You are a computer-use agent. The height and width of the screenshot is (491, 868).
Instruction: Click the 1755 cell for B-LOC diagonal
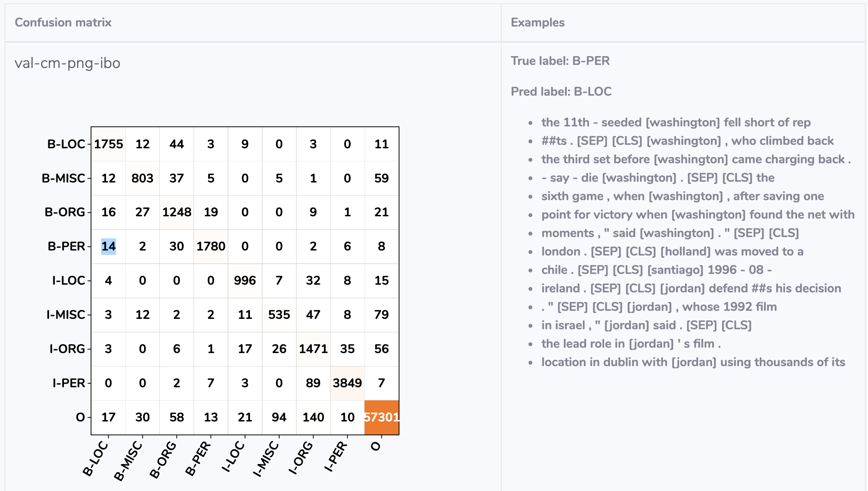(x=108, y=144)
